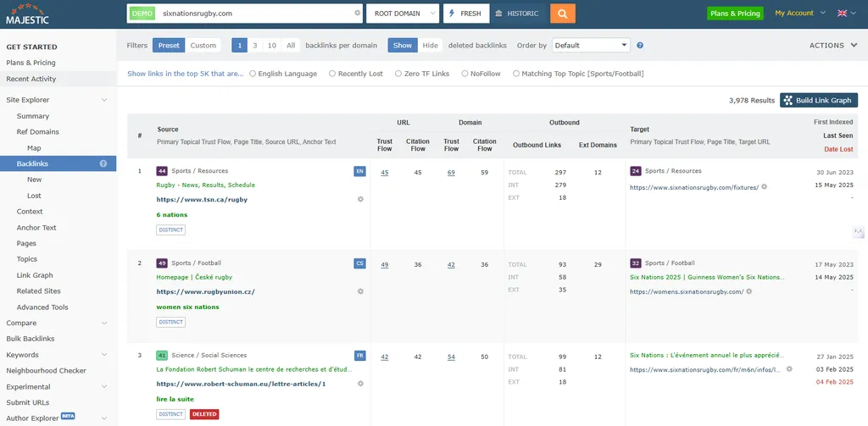Click the orange search magnifier button
Image resolution: width=868 pixels, height=426 pixels.
click(563, 14)
